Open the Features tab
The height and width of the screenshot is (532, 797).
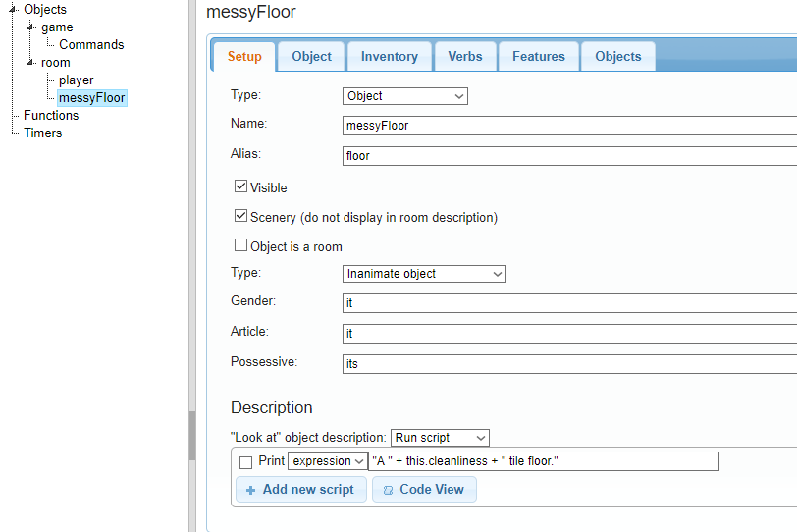538,57
